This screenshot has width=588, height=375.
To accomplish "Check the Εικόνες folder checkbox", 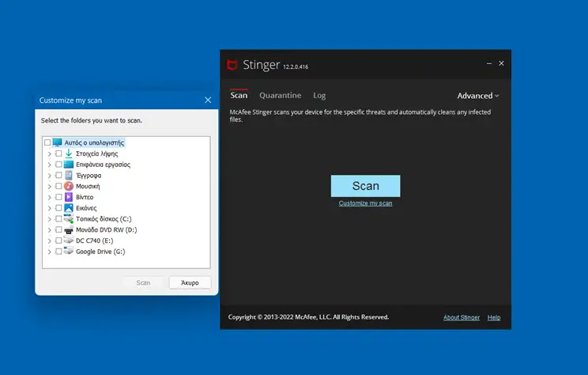I will pos(58,208).
